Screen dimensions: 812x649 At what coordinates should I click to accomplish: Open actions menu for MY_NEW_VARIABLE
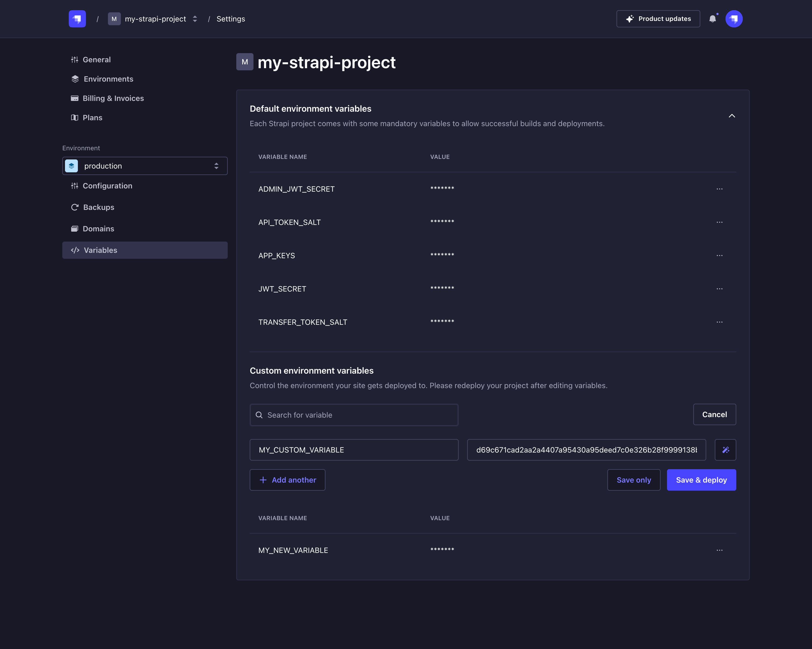(719, 550)
